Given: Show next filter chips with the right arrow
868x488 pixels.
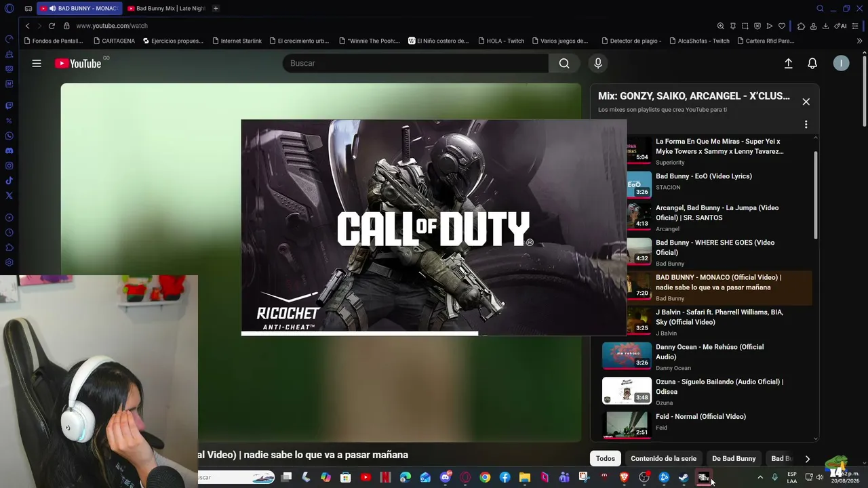Looking at the screenshot, I should 807,459.
